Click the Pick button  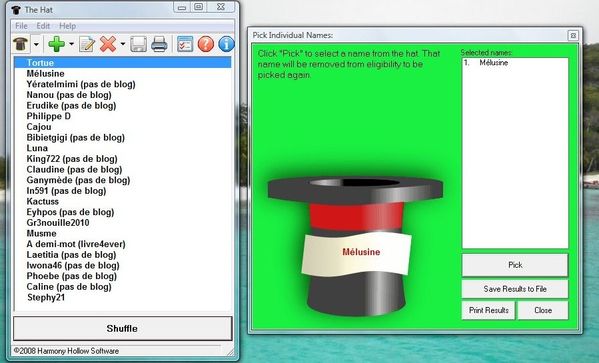click(x=515, y=265)
